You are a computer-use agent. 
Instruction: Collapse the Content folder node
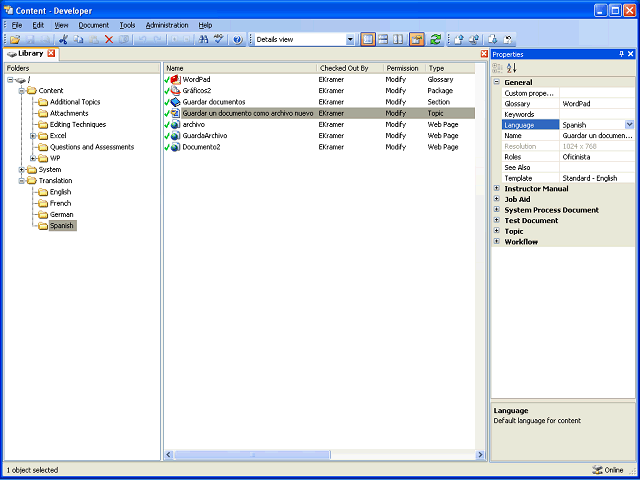click(22, 91)
